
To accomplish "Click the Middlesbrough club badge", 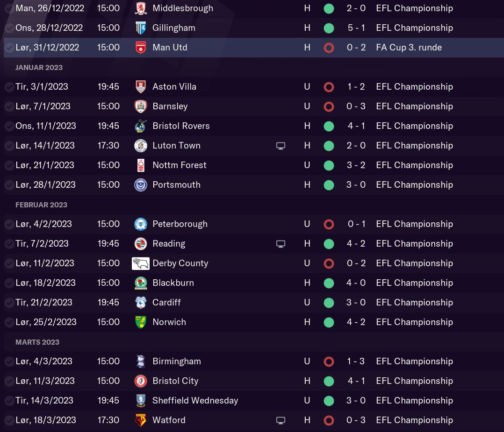I will coord(140,8).
